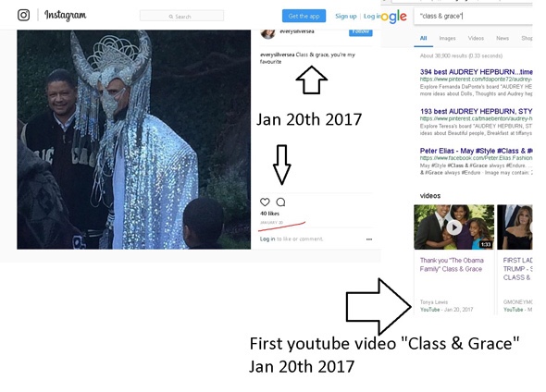
Task: Switch to the Videos results tab
Action: tap(476, 38)
